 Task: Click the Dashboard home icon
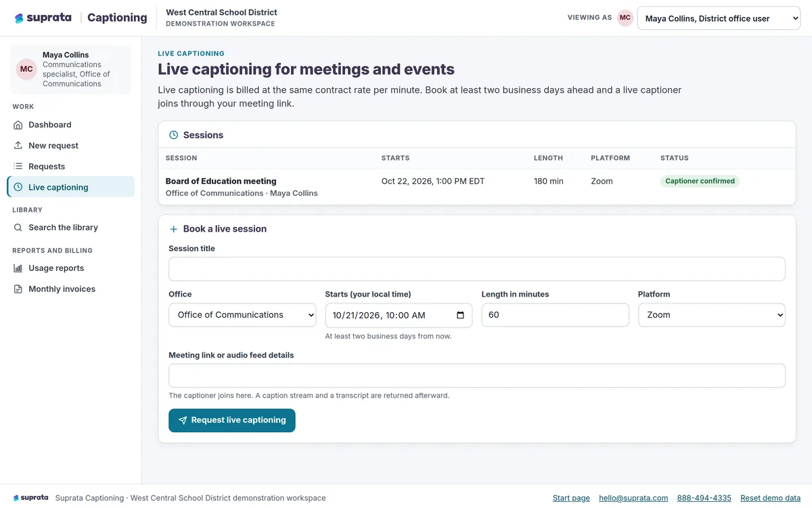pos(18,125)
